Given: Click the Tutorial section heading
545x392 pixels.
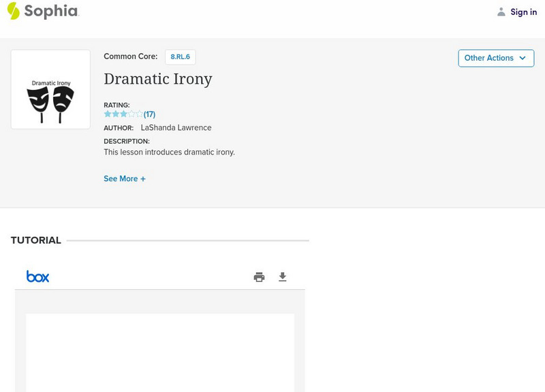Looking at the screenshot, I should [36, 240].
